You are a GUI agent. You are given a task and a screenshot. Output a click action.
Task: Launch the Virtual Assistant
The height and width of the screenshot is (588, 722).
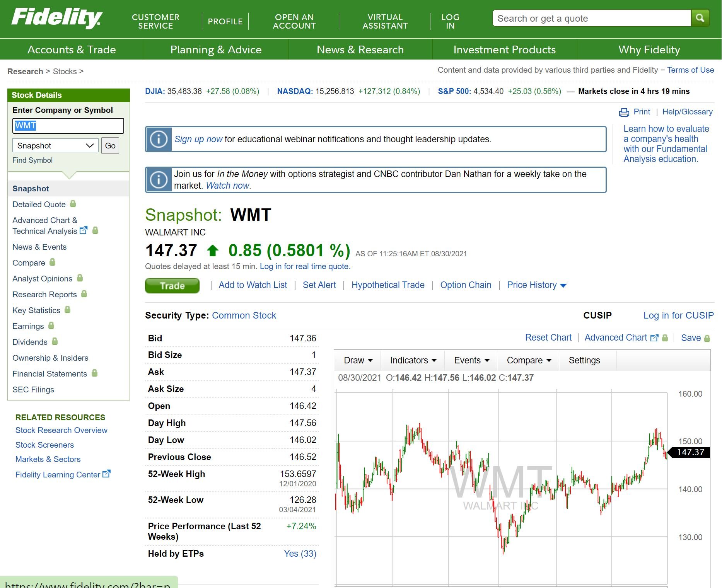pyautogui.click(x=385, y=21)
